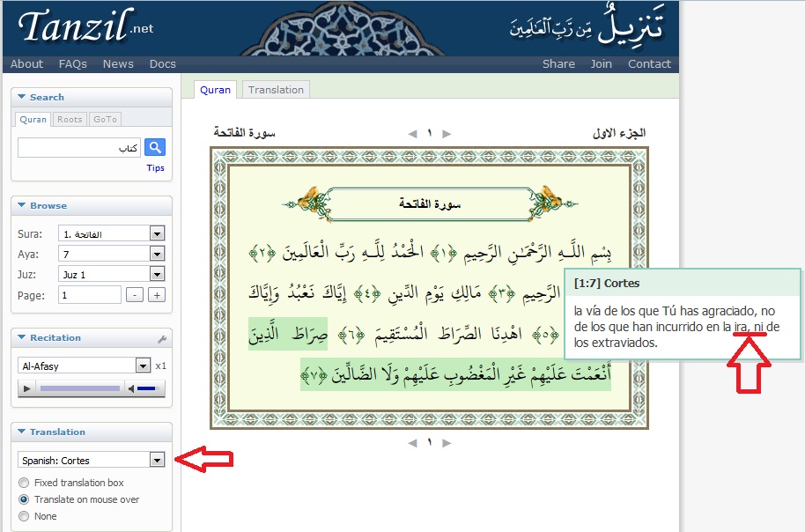Screen dimensions: 805x532
Task: Select the Roots search tab
Action: pos(70,119)
